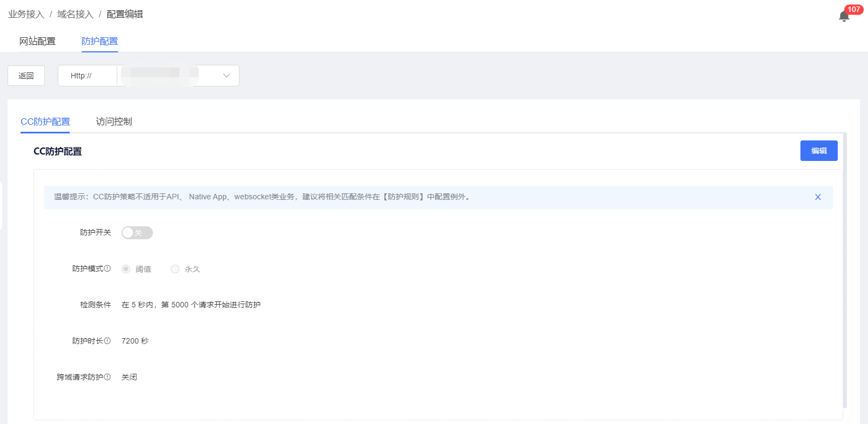
Task: Open the CC防护配置 sub-tab
Action: click(x=45, y=122)
